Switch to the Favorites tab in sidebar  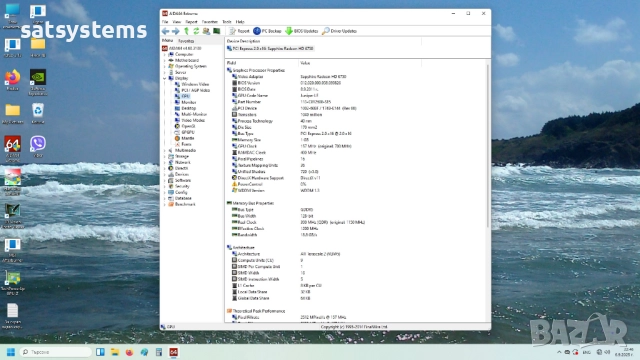(186, 41)
